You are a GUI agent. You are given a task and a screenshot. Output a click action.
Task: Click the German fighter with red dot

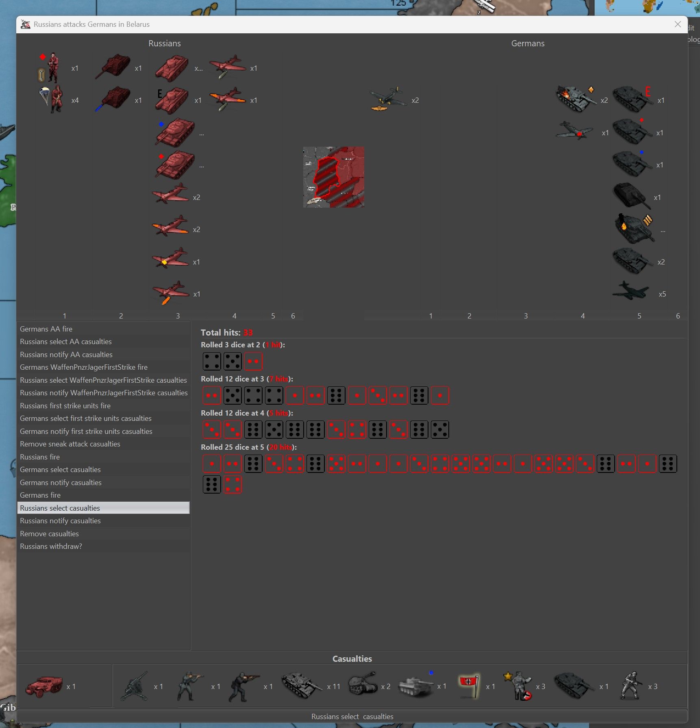575,131
